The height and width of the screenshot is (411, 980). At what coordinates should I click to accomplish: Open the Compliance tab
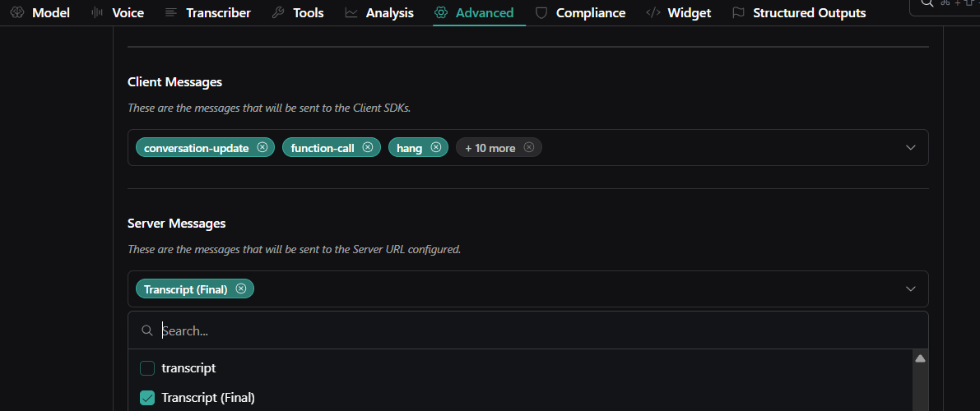coord(581,12)
